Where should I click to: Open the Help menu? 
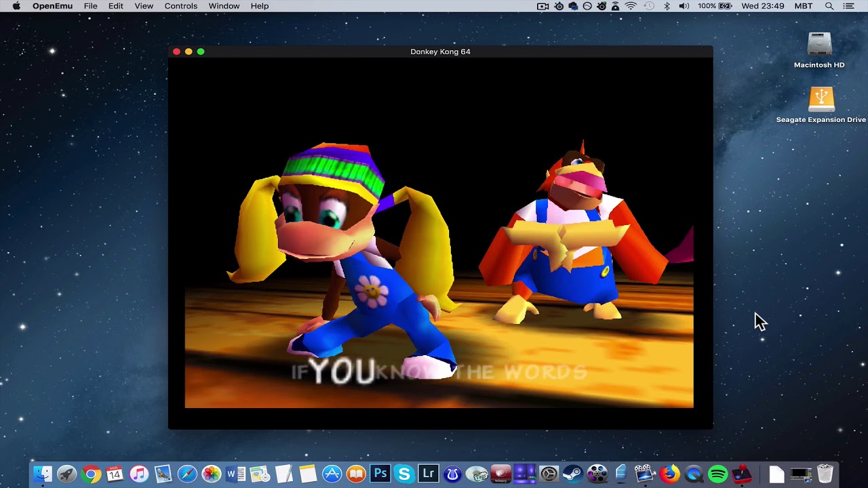click(x=260, y=6)
